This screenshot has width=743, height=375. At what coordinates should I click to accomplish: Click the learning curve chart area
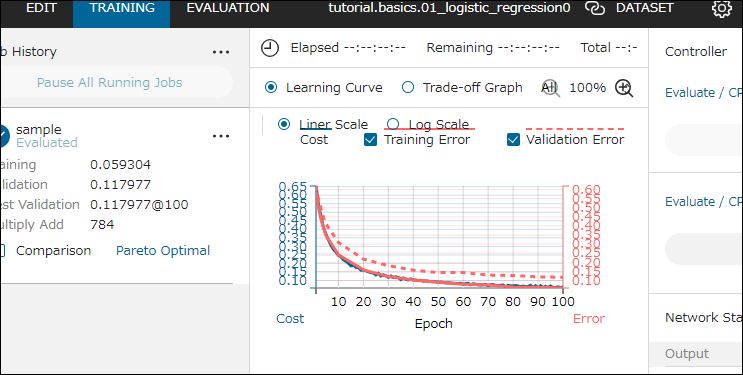pos(439,237)
